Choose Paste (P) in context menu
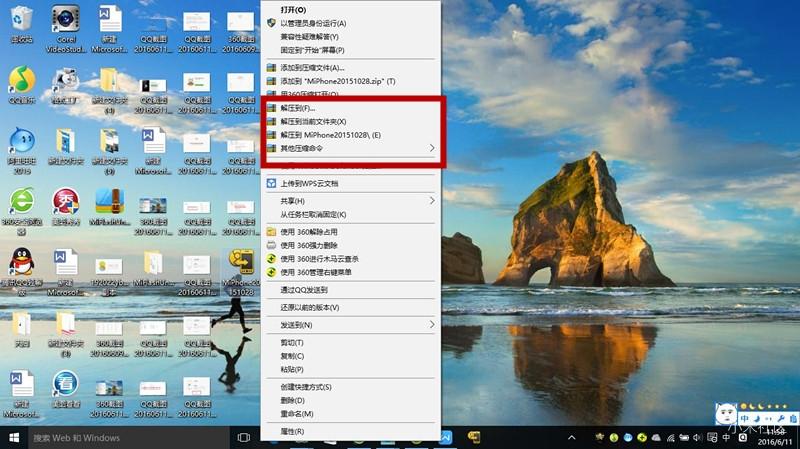The image size is (800, 449). click(350, 369)
